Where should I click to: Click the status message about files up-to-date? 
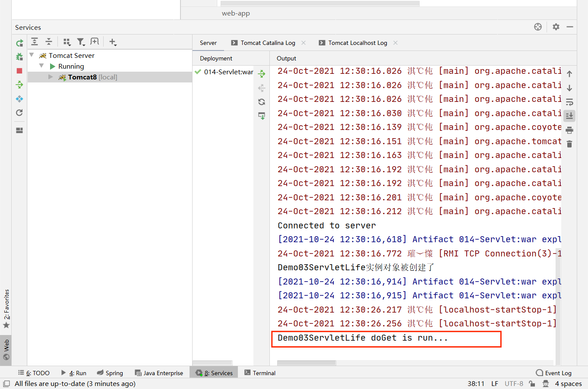coord(75,383)
